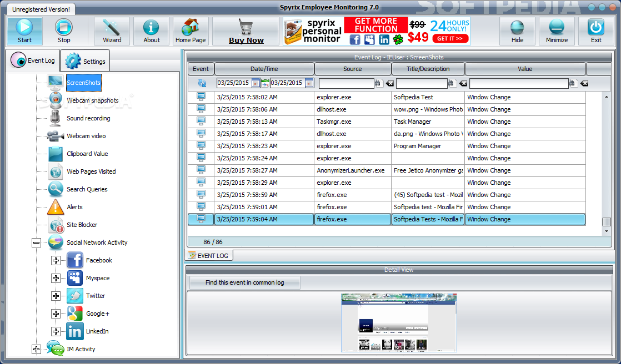Viewport: 621px width, 364px height.
Task: Click Find this event in common log
Action: point(245,282)
